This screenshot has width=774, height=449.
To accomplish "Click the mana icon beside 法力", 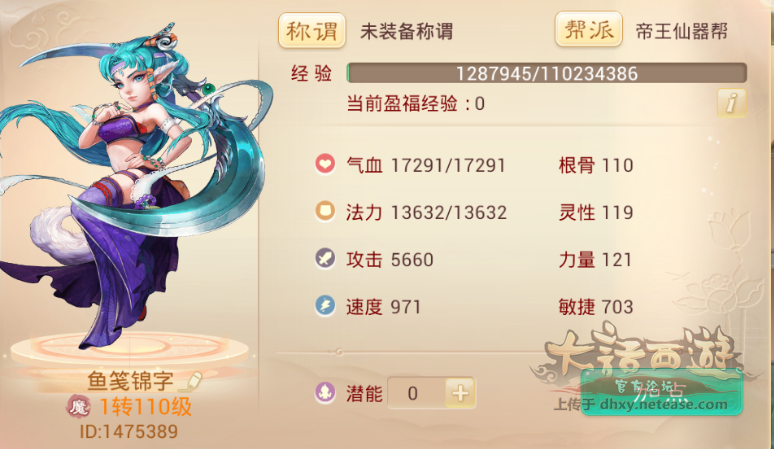I will pos(325,211).
